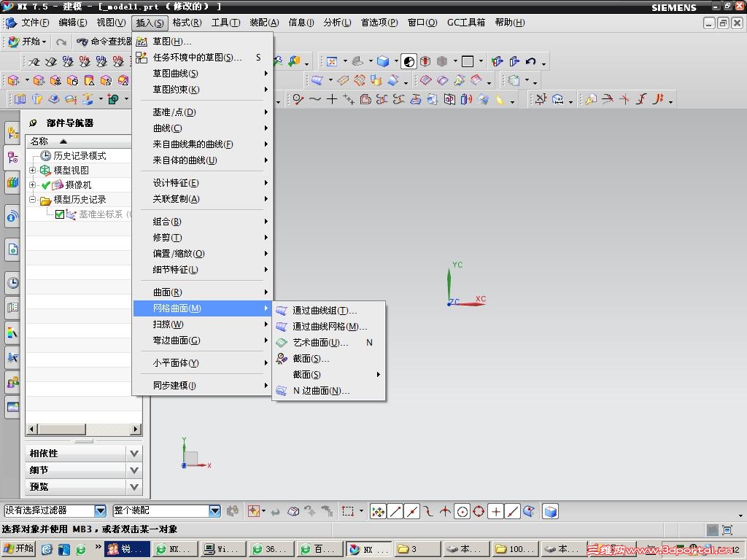The height and width of the screenshot is (560, 747).
Task: Open the folder '3' taskbar button
Action: click(x=417, y=548)
